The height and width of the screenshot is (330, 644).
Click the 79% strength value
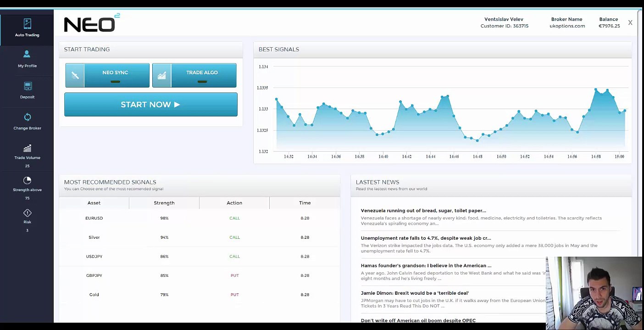[164, 295]
